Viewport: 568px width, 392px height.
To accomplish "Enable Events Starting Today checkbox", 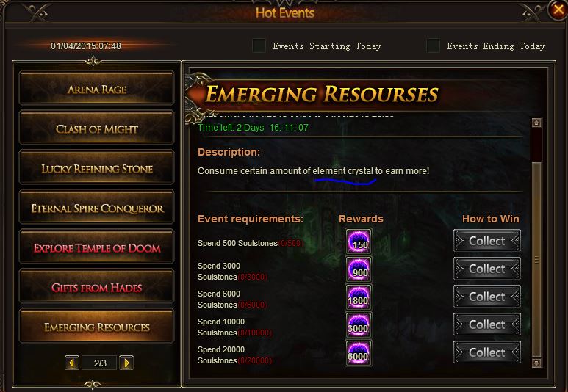I will pyautogui.click(x=259, y=46).
